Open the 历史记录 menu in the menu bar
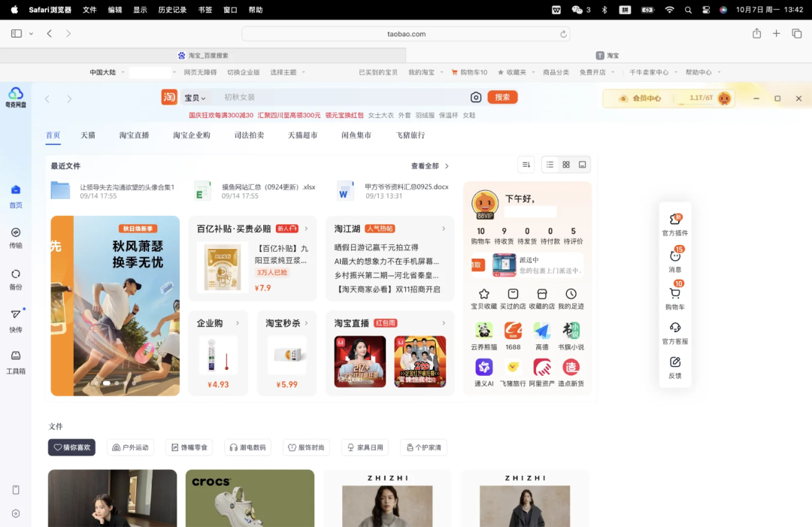The height and width of the screenshot is (527, 812). (172, 10)
